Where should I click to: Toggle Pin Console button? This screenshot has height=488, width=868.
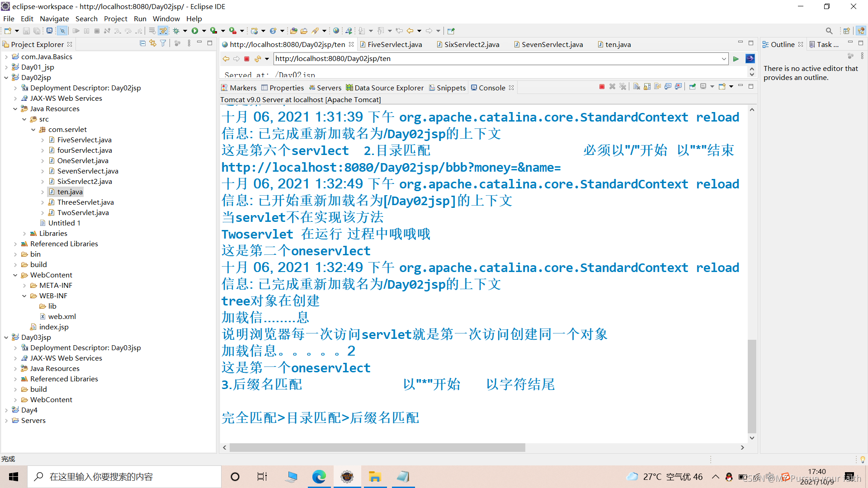coord(692,87)
